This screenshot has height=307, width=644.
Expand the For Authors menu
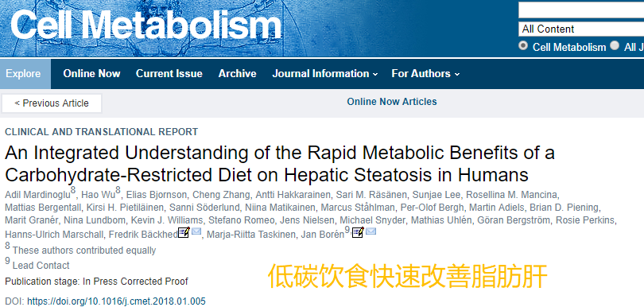[425, 74]
